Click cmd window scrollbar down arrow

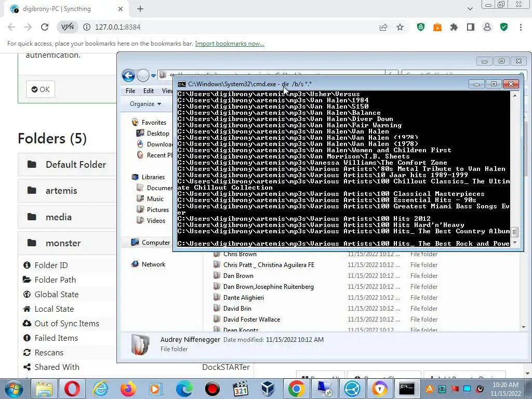point(515,243)
